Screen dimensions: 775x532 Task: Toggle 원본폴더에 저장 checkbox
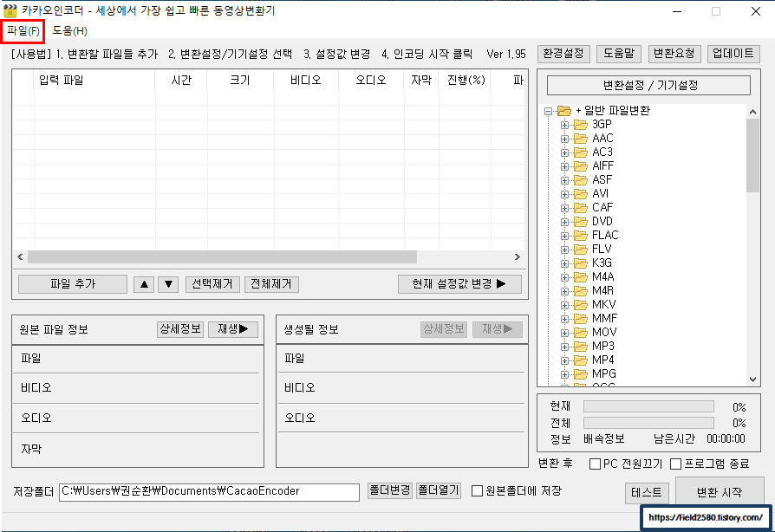pyautogui.click(x=477, y=491)
